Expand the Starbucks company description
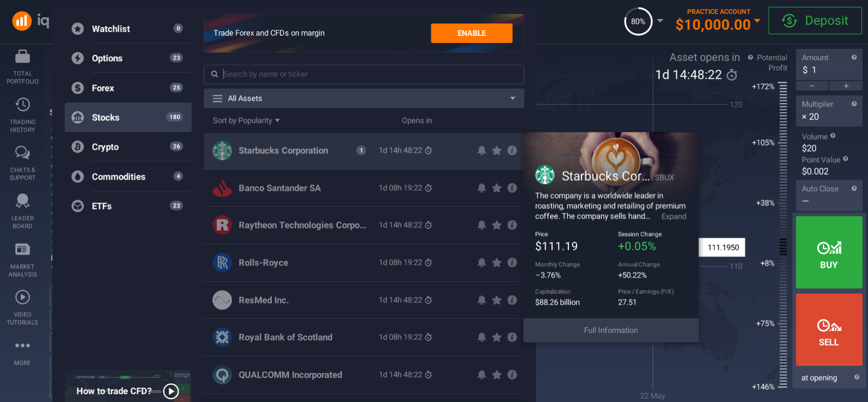Image resolution: width=868 pixels, height=402 pixels. (x=674, y=216)
